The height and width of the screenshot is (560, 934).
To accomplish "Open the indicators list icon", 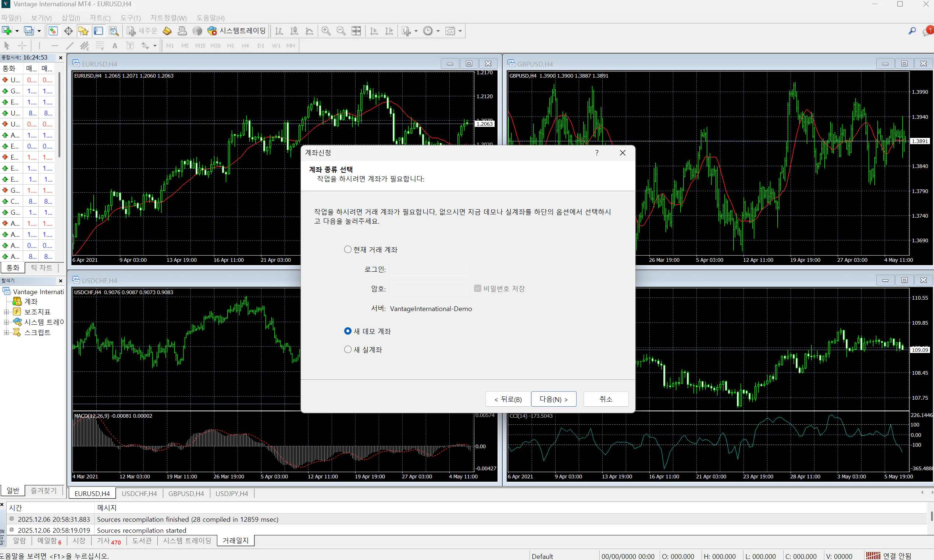I will [x=406, y=31].
